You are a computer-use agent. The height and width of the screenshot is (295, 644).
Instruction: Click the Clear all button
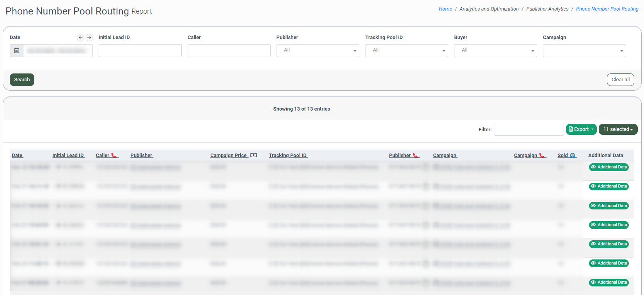pos(620,80)
